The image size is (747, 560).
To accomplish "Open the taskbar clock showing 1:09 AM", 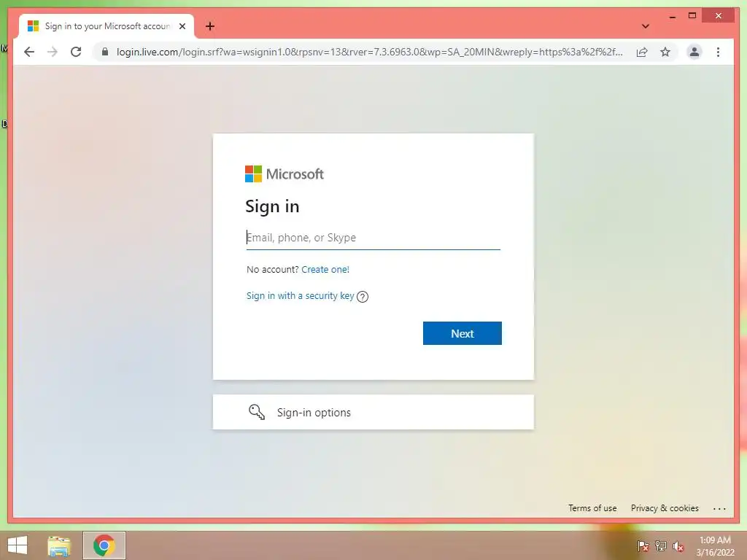I will click(715, 546).
